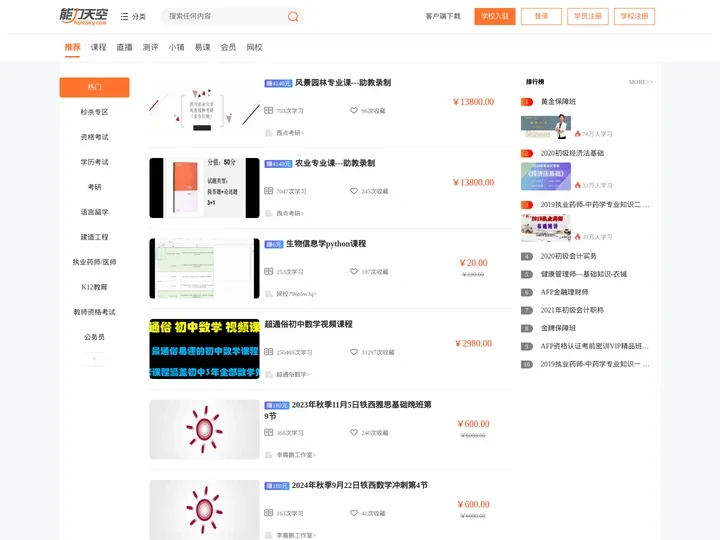Click the study-count book icon for 农业专业课

click(x=269, y=191)
